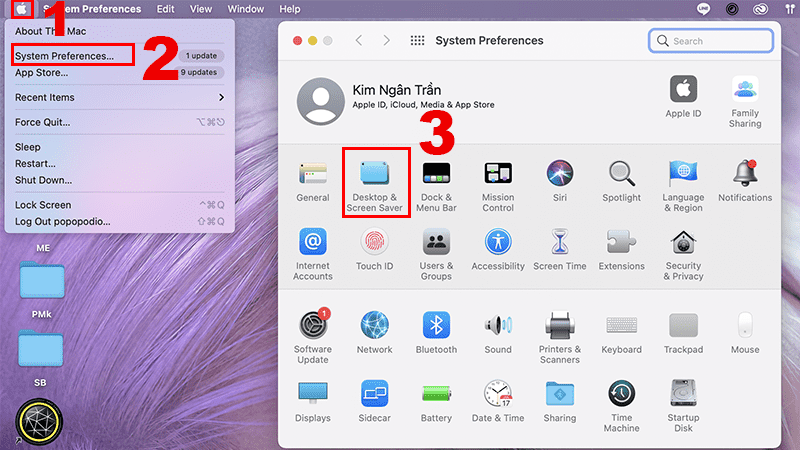Click the user profile avatar

pyautogui.click(x=320, y=102)
